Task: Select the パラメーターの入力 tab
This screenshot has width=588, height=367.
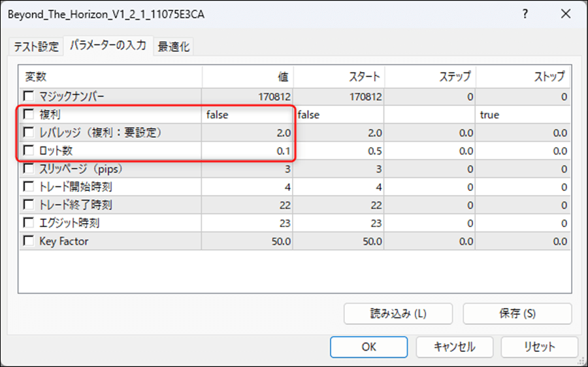Action: pos(108,46)
